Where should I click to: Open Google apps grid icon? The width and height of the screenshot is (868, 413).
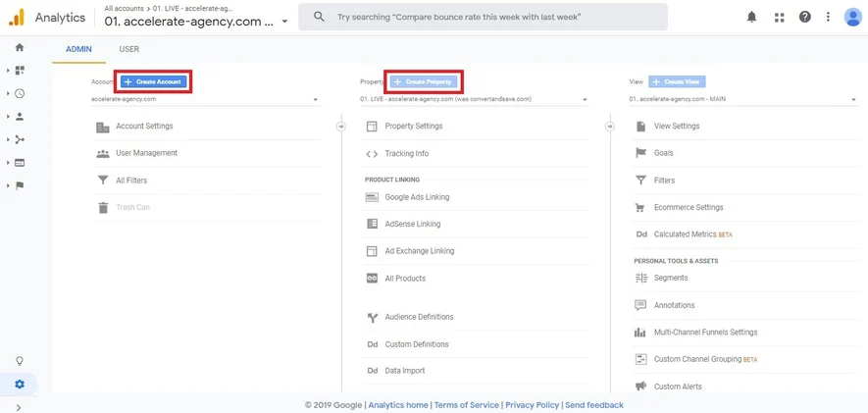pos(780,17)
